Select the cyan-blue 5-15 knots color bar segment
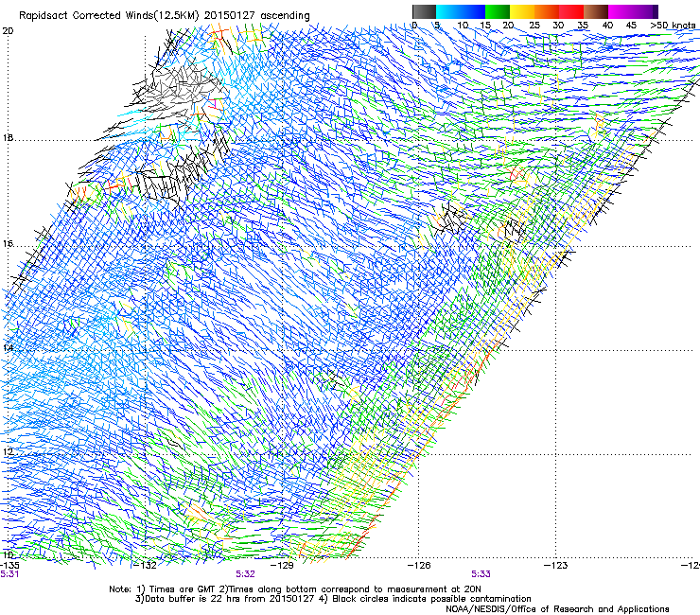The height and width of the screenshot is (615, 700). click(461, 11)
